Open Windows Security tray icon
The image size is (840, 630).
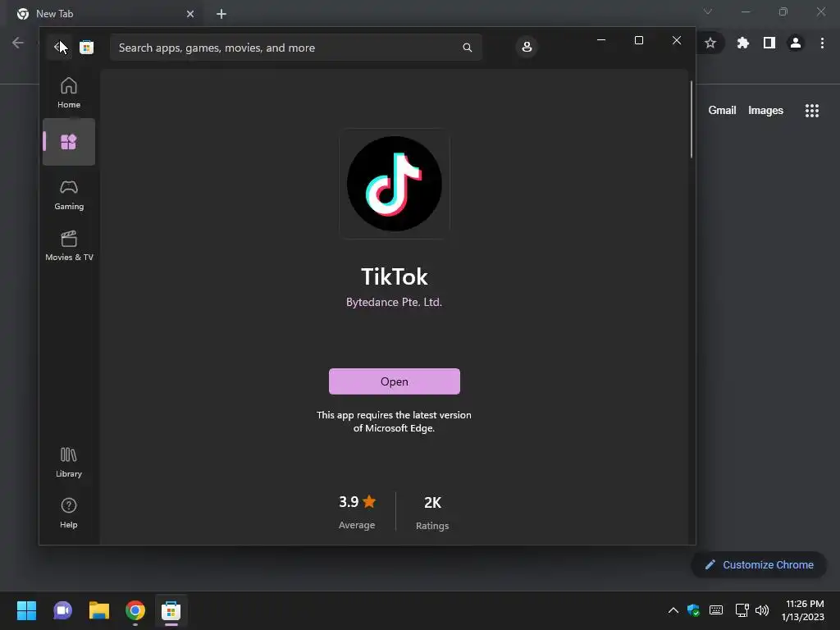pyautogui.click(x=693, y=610)
